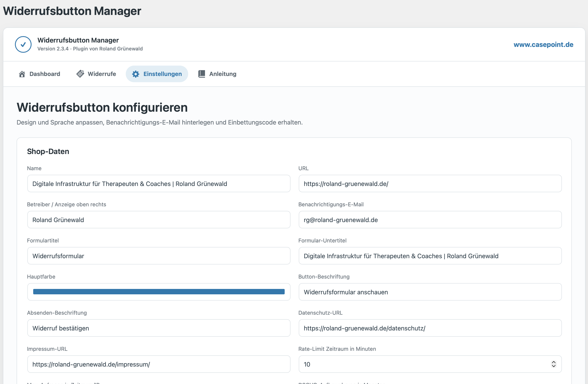Click the checkmark circle plugin logo
This screenshot has width=588, height=384.
(x=23, y=44)
